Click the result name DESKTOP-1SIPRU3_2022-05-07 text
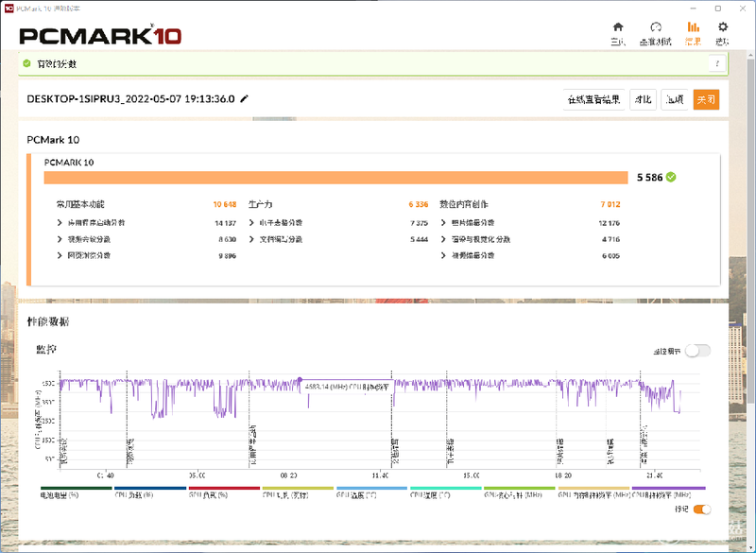 point(130,99)
